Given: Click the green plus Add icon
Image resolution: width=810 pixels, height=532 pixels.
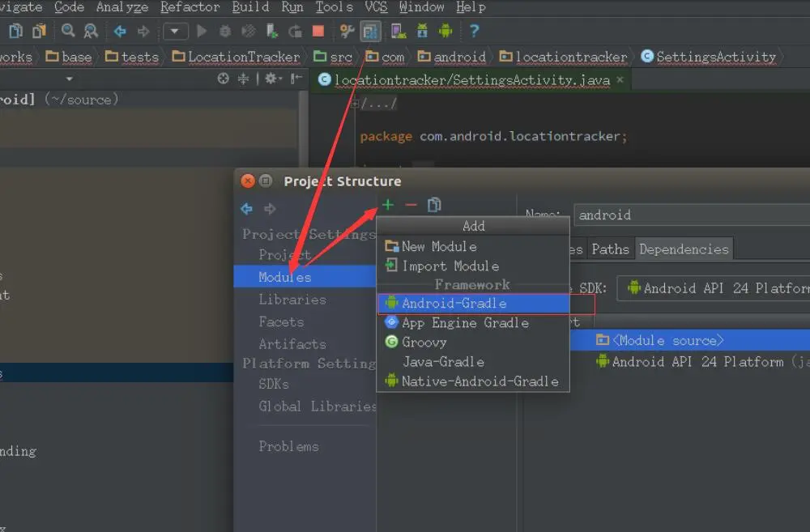Looking at the screenshot, I should [x=388, y=205].
